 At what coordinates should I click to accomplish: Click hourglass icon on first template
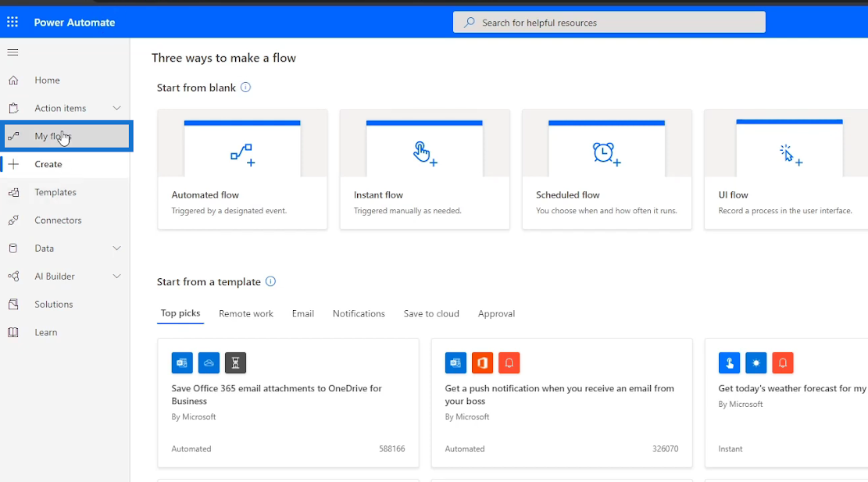pyautogui.click(x=235, y=363)
